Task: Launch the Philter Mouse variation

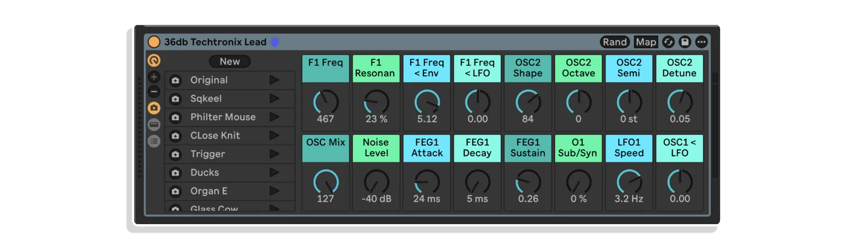Action: (274, 117)
